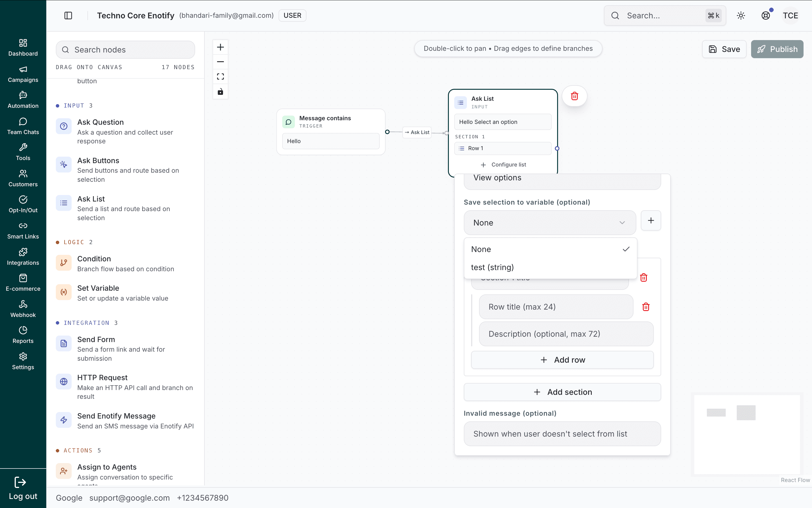
Task: Open Team Chats
Action: (23, 126)
